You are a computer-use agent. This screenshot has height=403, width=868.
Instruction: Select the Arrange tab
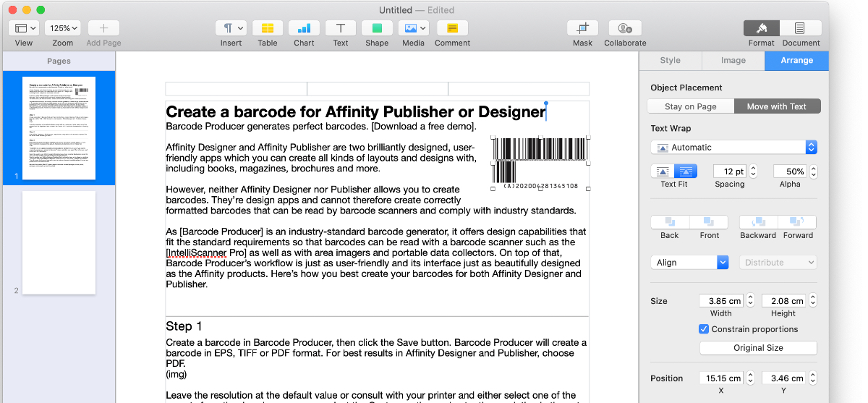(x=796, y=61)
